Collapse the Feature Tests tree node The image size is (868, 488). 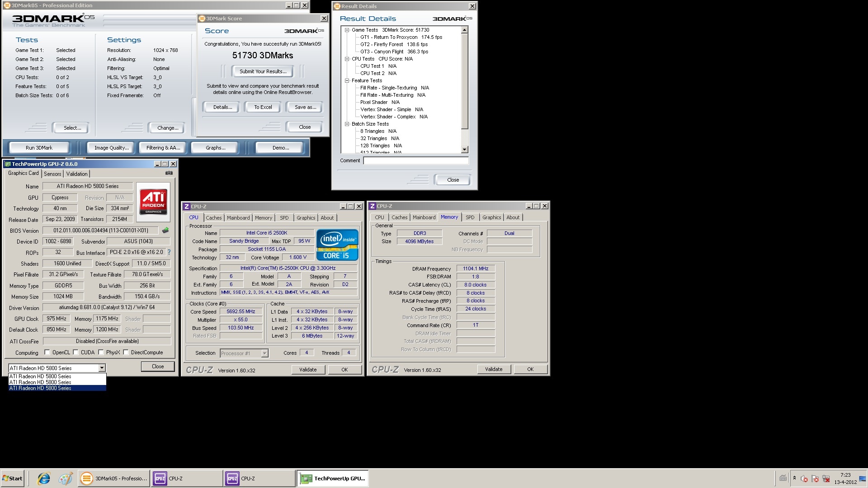tap(347, 81)
